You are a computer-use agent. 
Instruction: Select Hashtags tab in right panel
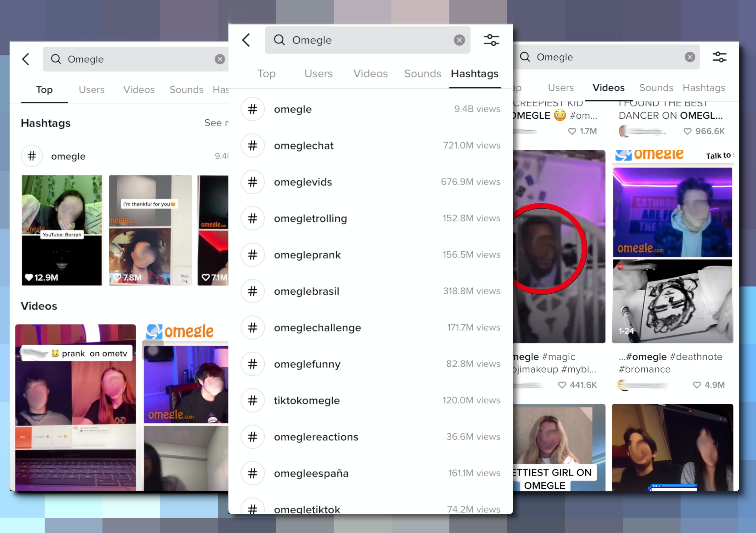(x=704, y=88)
